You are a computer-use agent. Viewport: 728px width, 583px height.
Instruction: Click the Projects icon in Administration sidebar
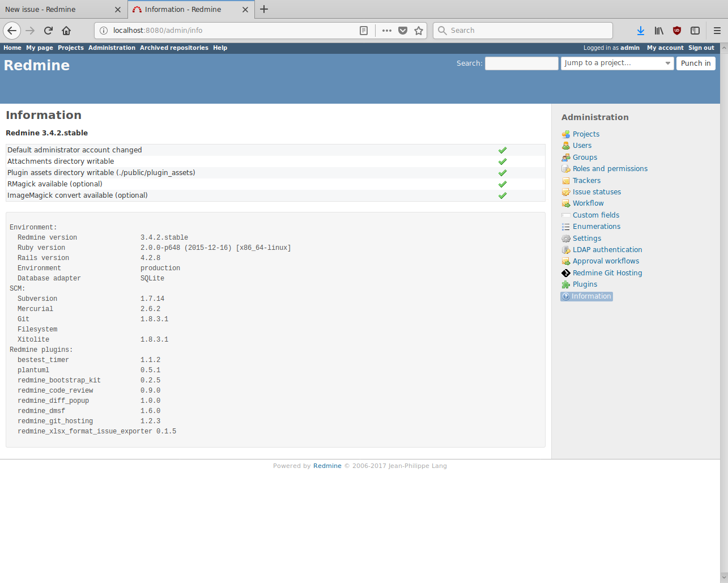coord(565,134)
